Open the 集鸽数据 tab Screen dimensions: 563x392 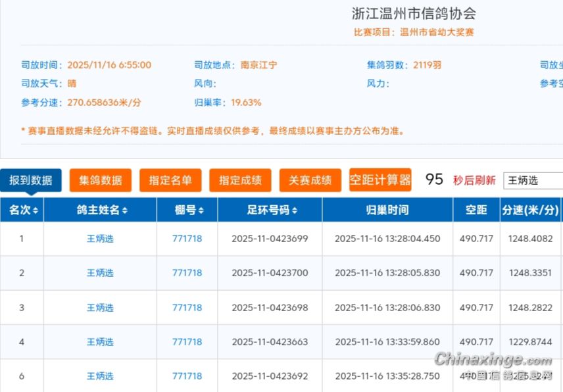[101, 180]
